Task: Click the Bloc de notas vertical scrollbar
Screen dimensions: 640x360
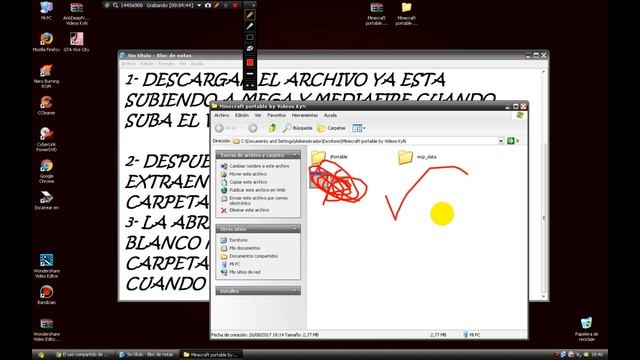Action: click(x=544, y=184)
